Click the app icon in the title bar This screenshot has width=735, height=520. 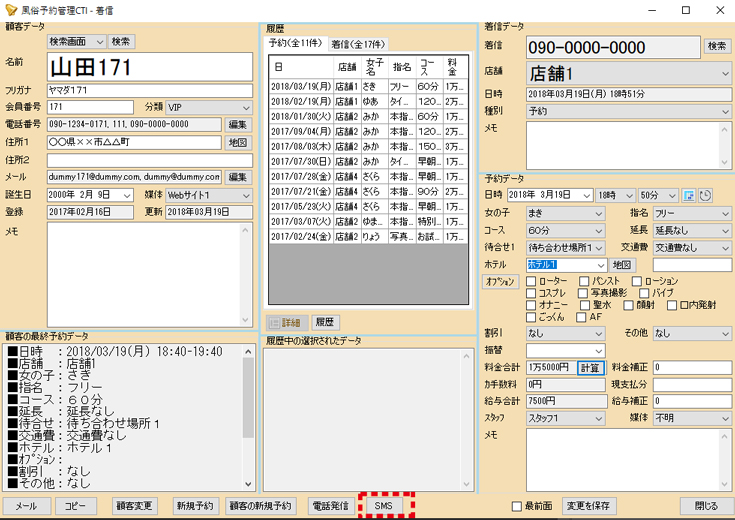coord(12,9)
